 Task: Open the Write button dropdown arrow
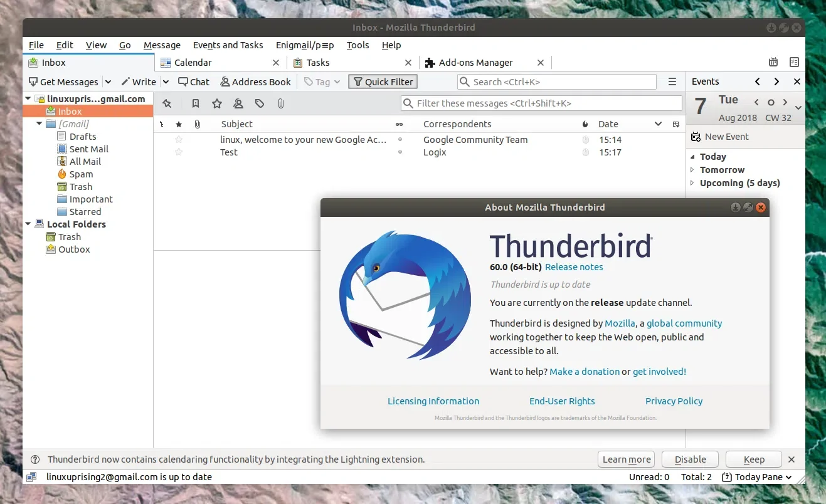(166, 81)
